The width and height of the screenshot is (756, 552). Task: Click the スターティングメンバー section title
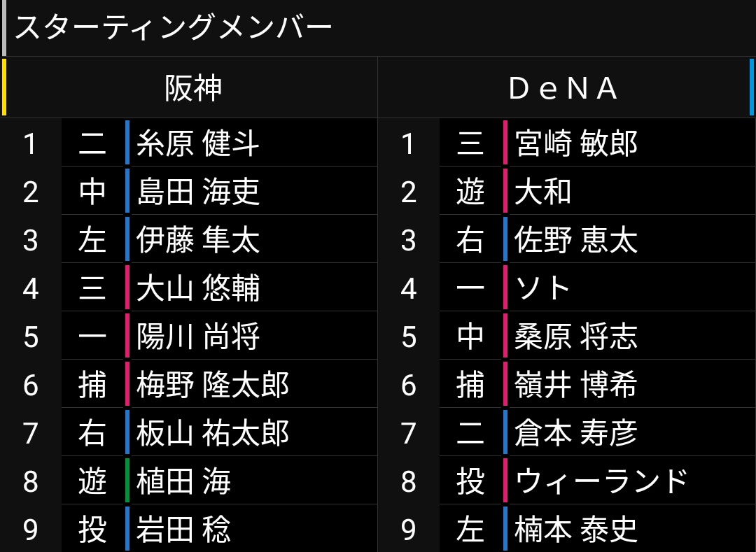pyautogui.click(x=173, y=28)
